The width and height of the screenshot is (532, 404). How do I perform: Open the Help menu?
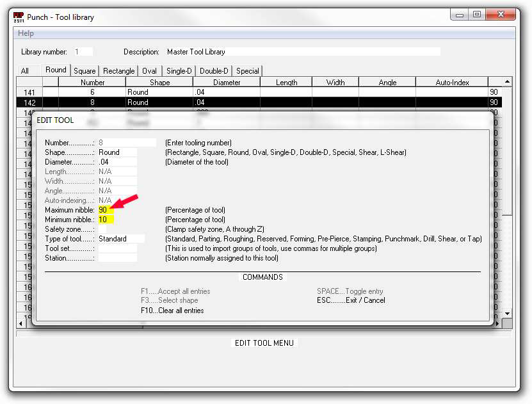pos(26,33)
